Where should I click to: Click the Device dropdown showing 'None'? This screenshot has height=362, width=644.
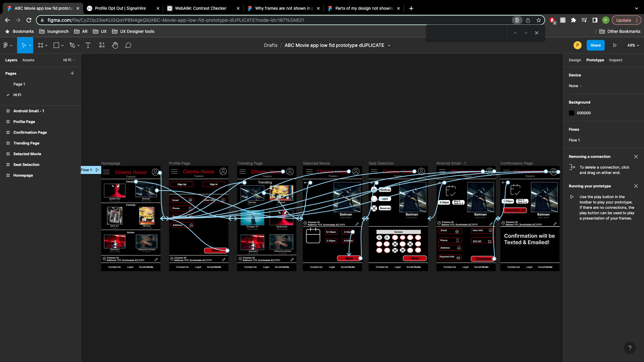pyautogui.click(x=575, y=86)
